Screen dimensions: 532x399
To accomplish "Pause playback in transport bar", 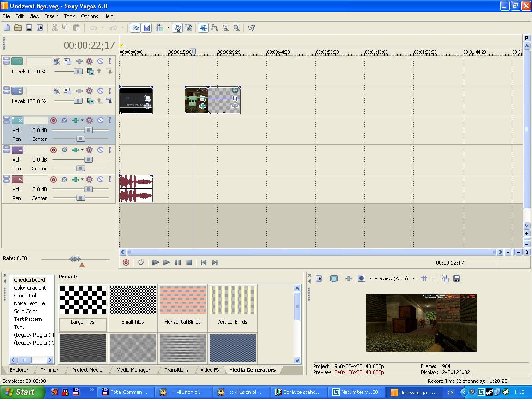I will coord(178,262).
